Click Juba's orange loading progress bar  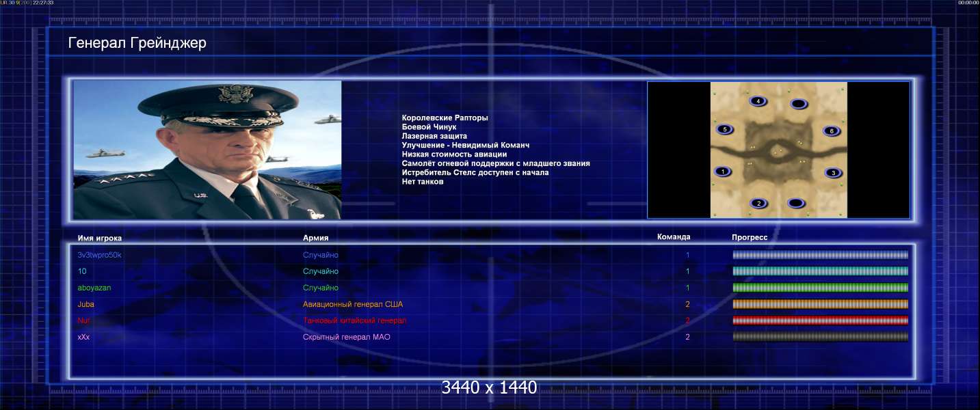[821, 304]
